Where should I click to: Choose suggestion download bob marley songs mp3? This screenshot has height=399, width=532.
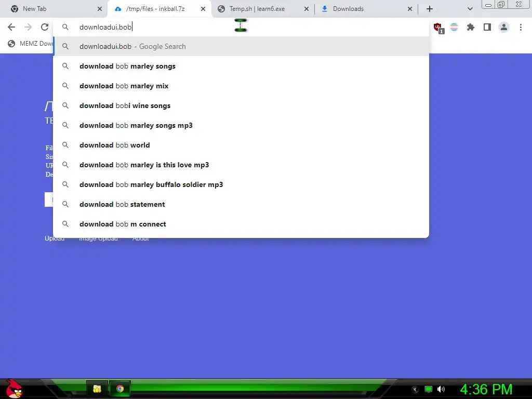[241, 125]
